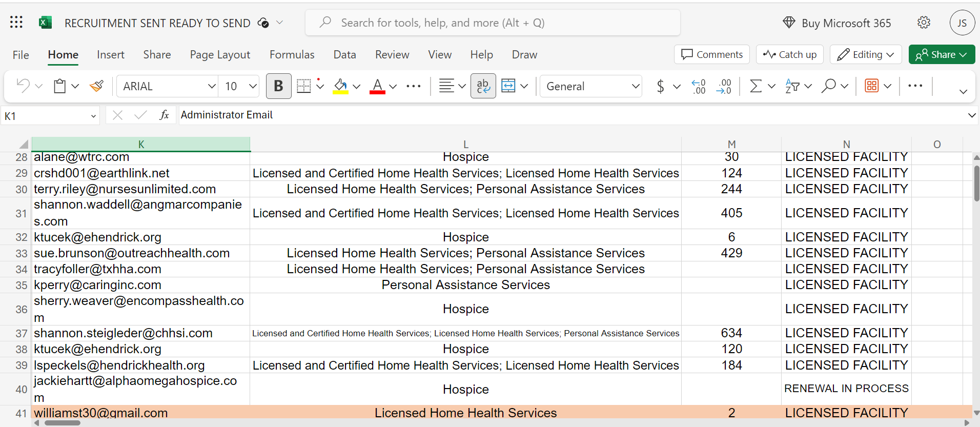Click the AutoSum sigma icon
The width and height of the screenshot is (980, 427).
(x=756, y=86)
